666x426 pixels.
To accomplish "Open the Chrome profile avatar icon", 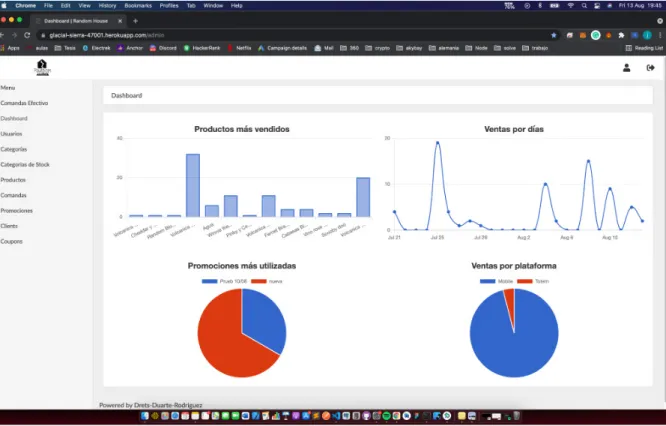I will pos(647,35).
